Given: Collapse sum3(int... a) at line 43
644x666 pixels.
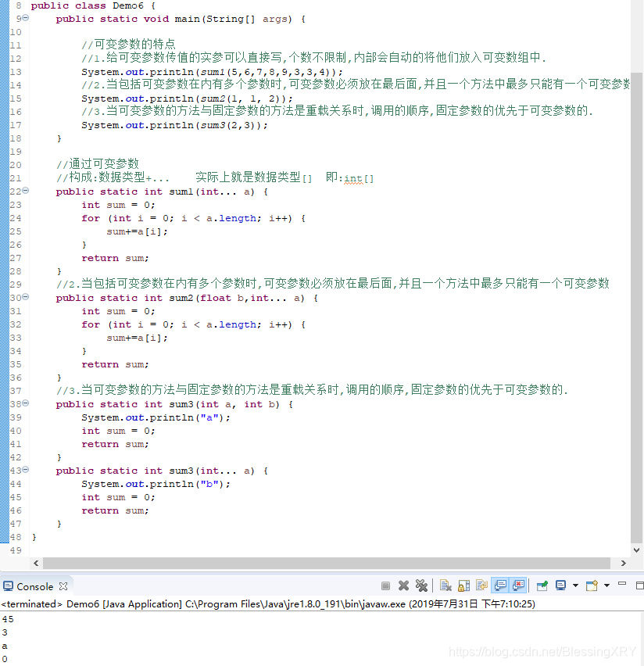Looking at the screenshot, I should [26, 470].
